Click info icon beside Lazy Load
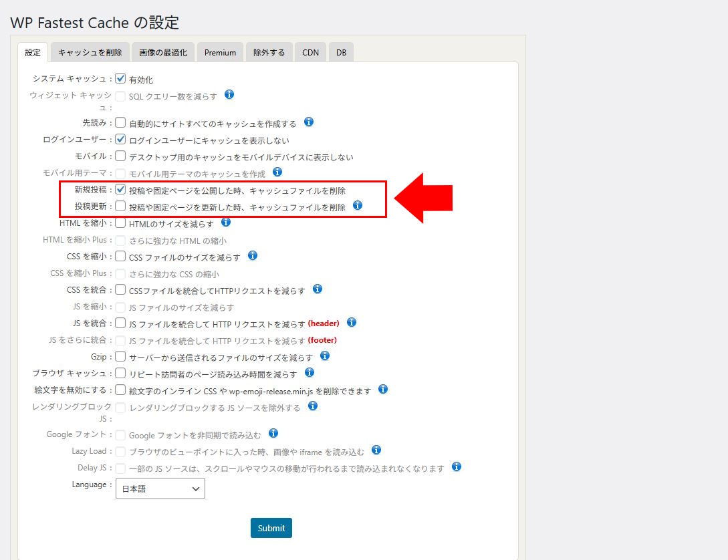 point(376,450)
